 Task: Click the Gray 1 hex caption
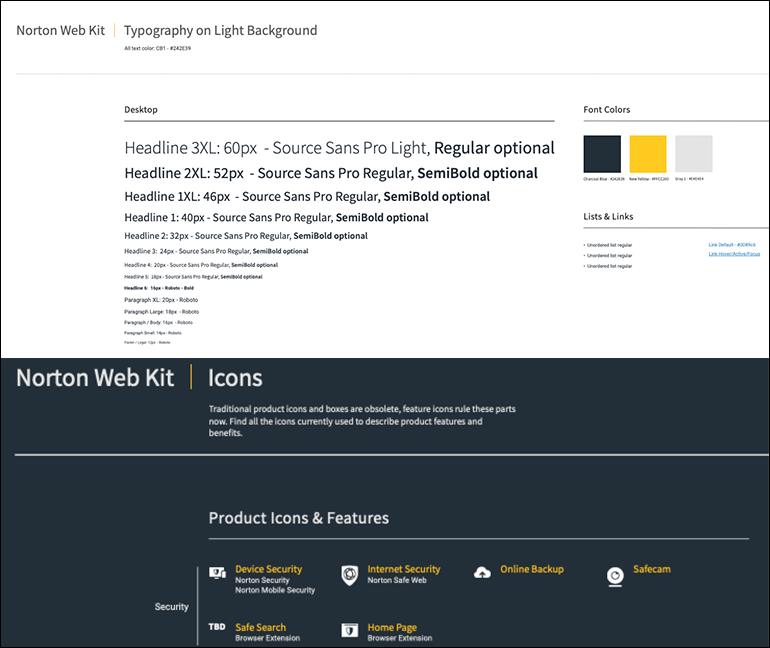coord(689,179)
